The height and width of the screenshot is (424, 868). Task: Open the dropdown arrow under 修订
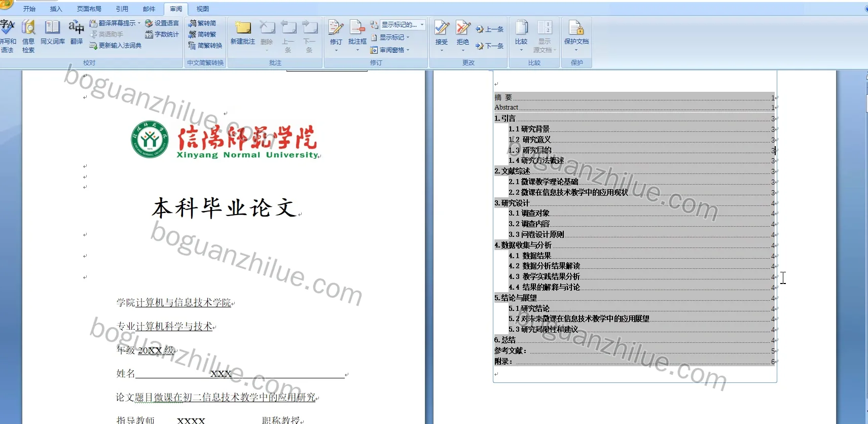336,50
